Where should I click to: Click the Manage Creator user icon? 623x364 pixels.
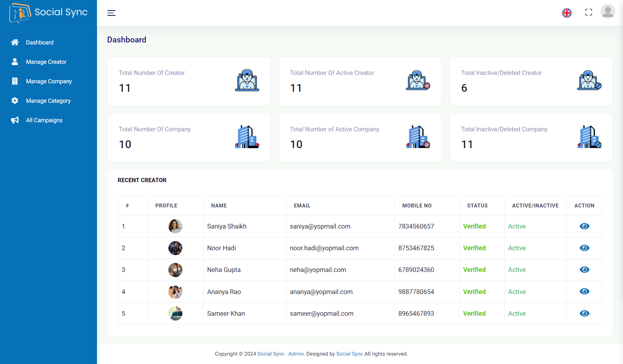click(x=15, y=62)
